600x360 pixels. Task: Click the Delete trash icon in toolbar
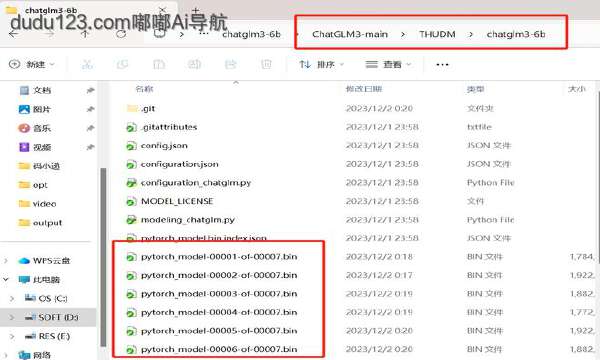[x=266, y=64]
